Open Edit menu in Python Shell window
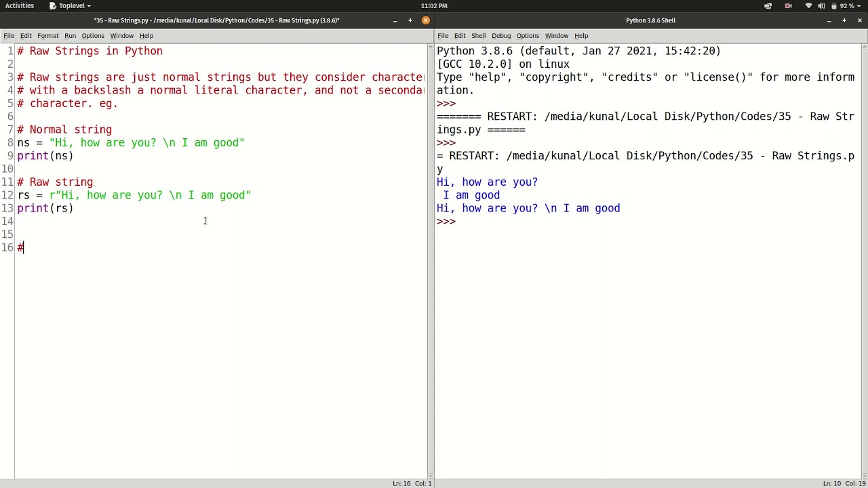The width and height of the screenshot is (868, 488). [460, 35]
